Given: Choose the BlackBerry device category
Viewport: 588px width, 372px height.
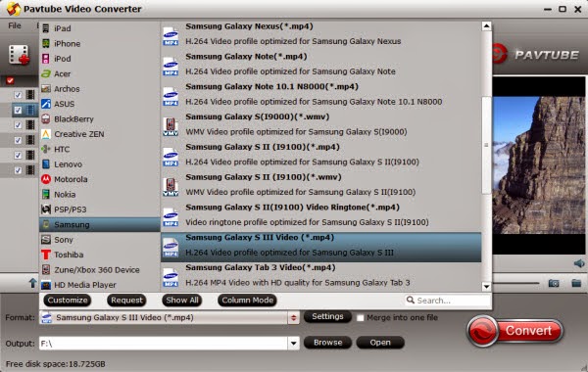Looking at the screenshot, I should [99, 118].
